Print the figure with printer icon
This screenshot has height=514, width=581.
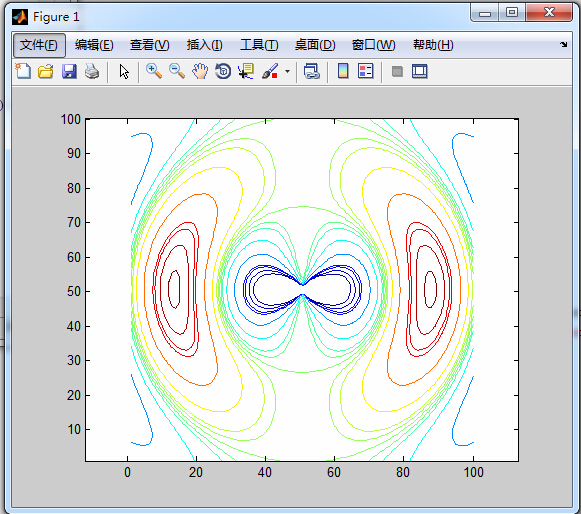tap(92, 71)
